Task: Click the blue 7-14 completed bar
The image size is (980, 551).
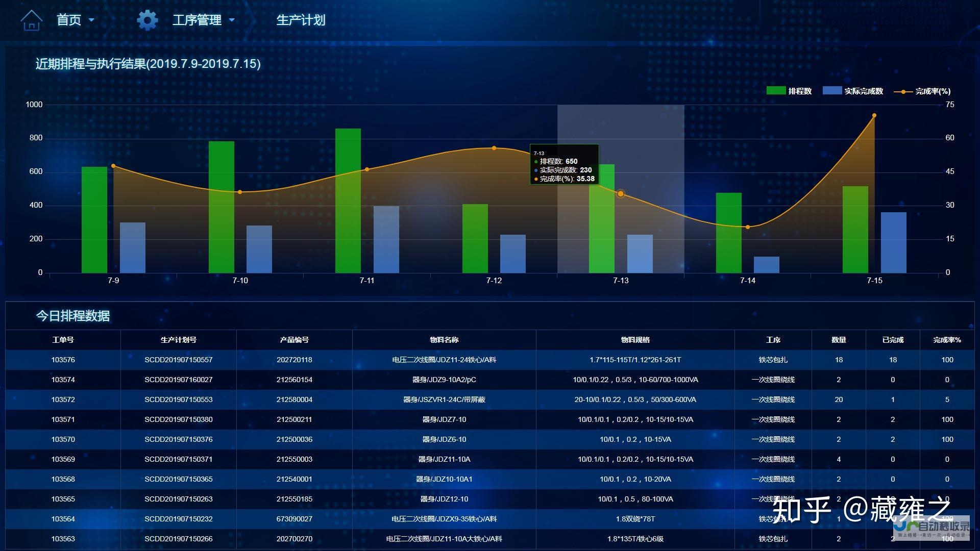Action: (767, 265)
